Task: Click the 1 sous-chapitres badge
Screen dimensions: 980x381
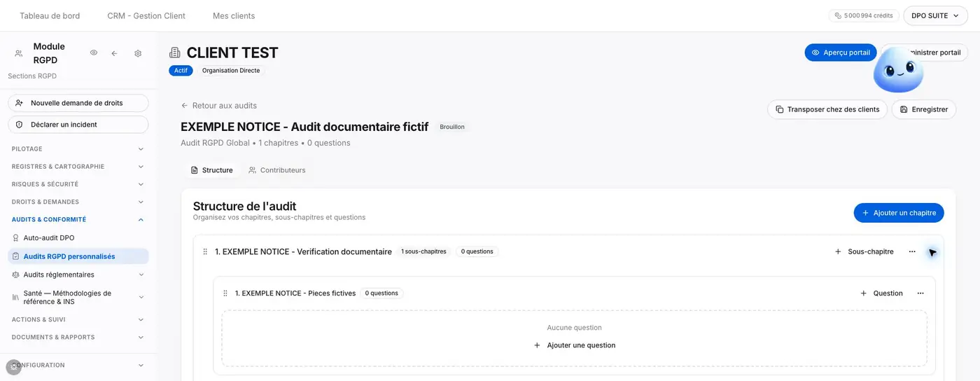Action: pyautogui.click(x=423, y=251)
